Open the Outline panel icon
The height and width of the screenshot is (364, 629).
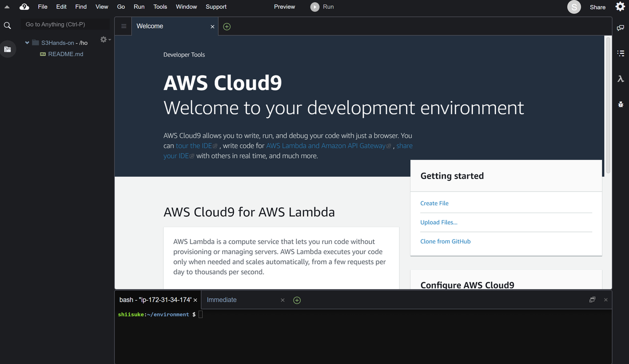click(x=621, y=53)
